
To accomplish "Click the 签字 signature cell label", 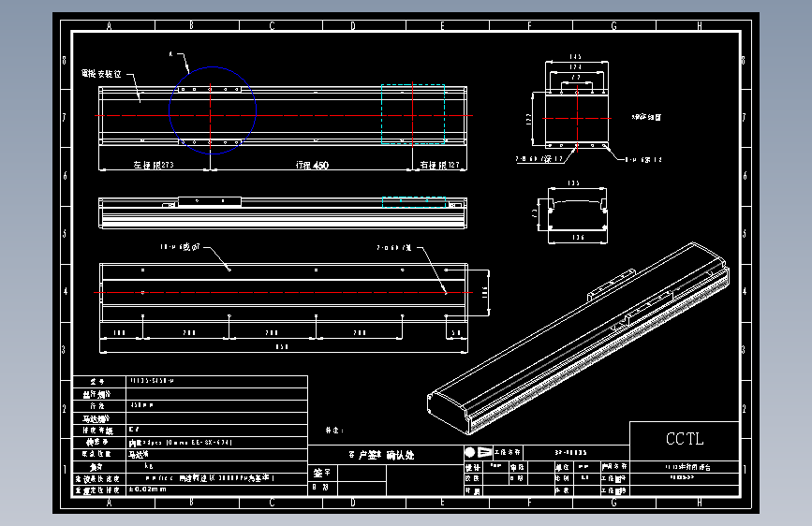I will click(321, 473).
